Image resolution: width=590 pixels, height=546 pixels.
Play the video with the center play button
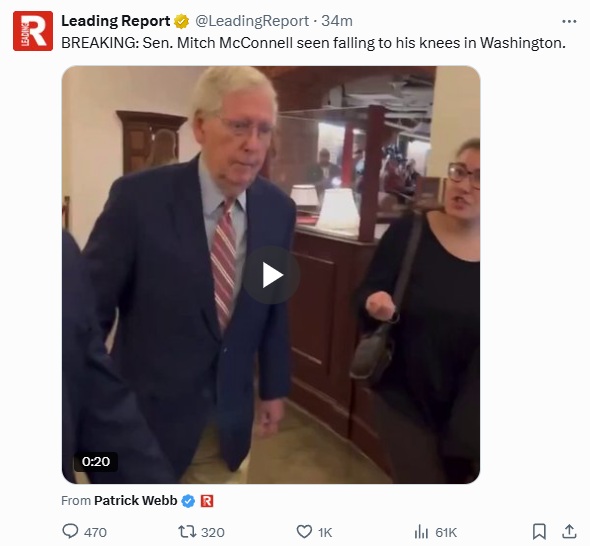click(x=271, y=275)
